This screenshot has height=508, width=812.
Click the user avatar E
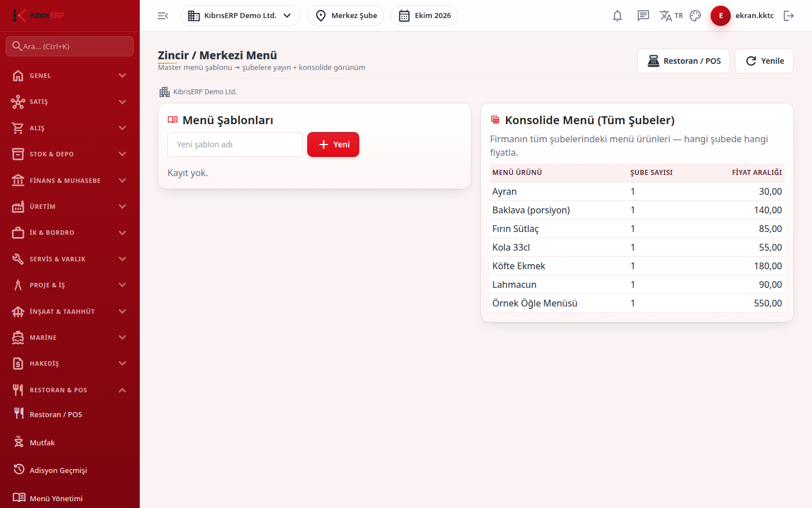point(721,16)
